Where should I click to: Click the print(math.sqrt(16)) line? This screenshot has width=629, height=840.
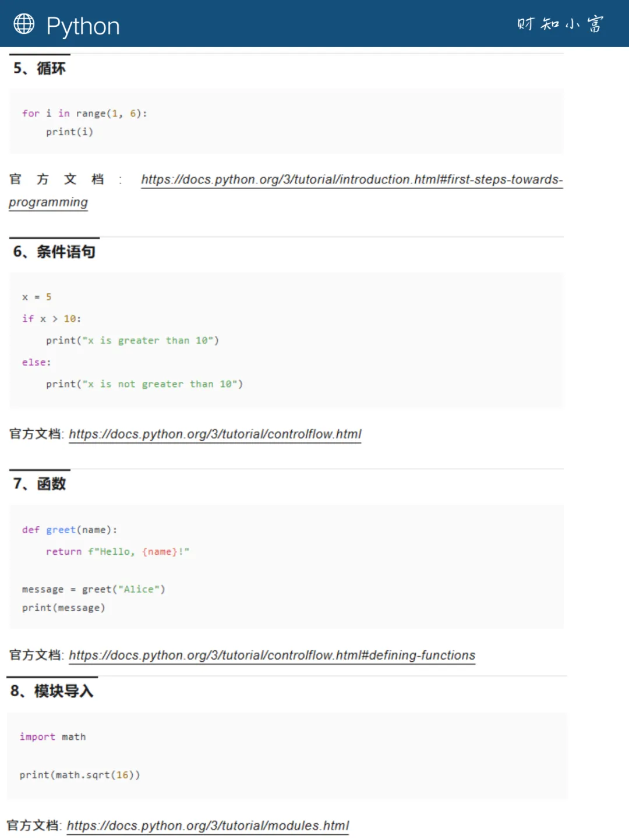coord(79,775)
